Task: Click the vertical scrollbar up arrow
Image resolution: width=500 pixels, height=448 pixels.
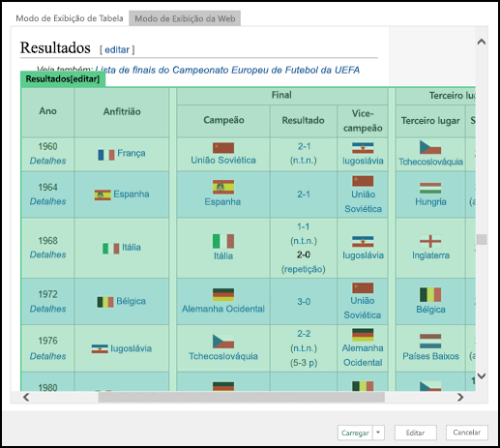Action: click(x=482, y=42)
